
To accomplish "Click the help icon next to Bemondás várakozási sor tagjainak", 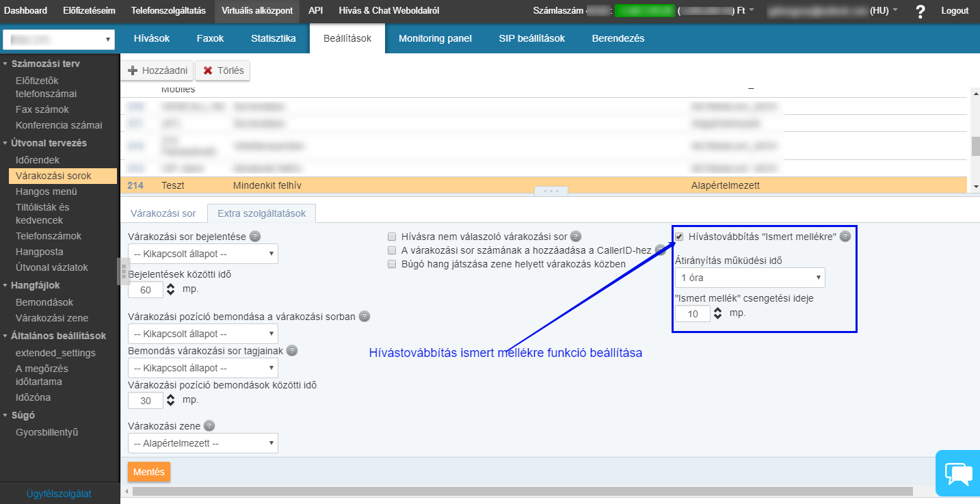I will click(x=292, y=351).
